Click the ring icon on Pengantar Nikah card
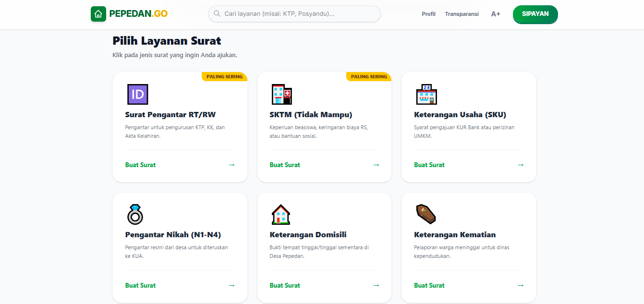Screen dimensions: 644x304 (x=135, y=214)
